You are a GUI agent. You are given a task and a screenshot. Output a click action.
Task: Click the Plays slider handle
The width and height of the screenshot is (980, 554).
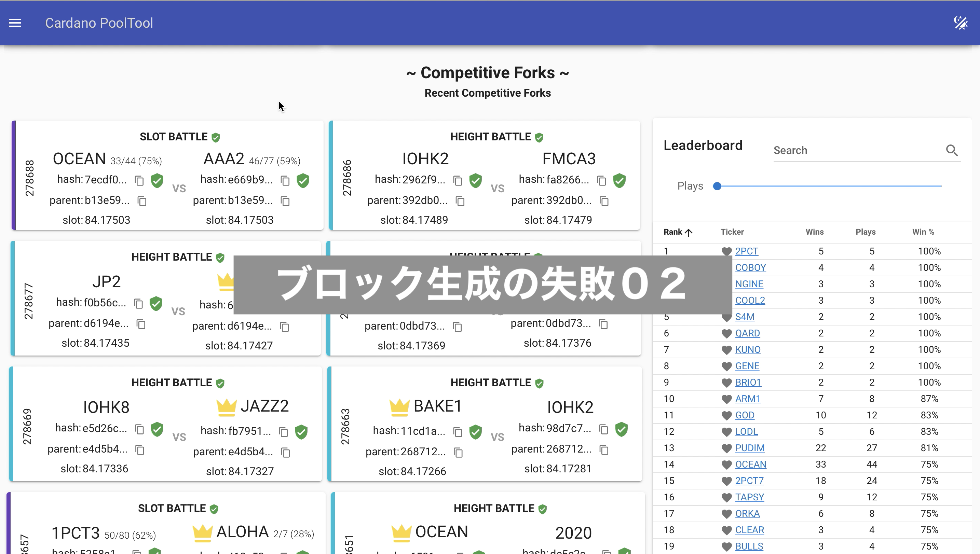pos(717,186)
